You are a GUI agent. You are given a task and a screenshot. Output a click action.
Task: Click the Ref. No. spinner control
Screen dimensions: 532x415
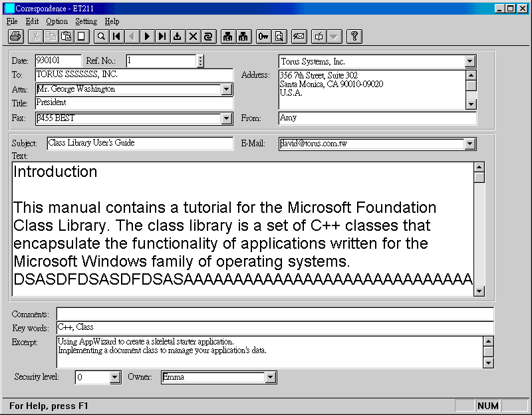click(x=200, y=61)
